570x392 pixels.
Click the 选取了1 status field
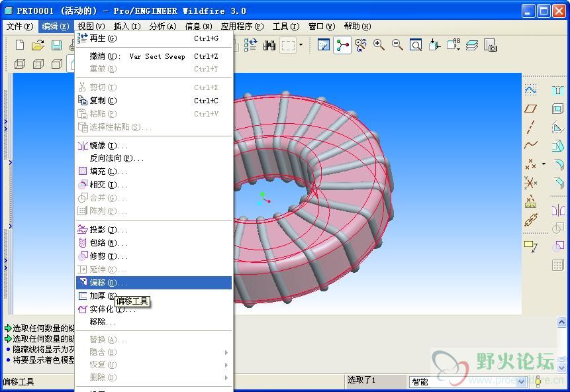(x=375, y=380)
